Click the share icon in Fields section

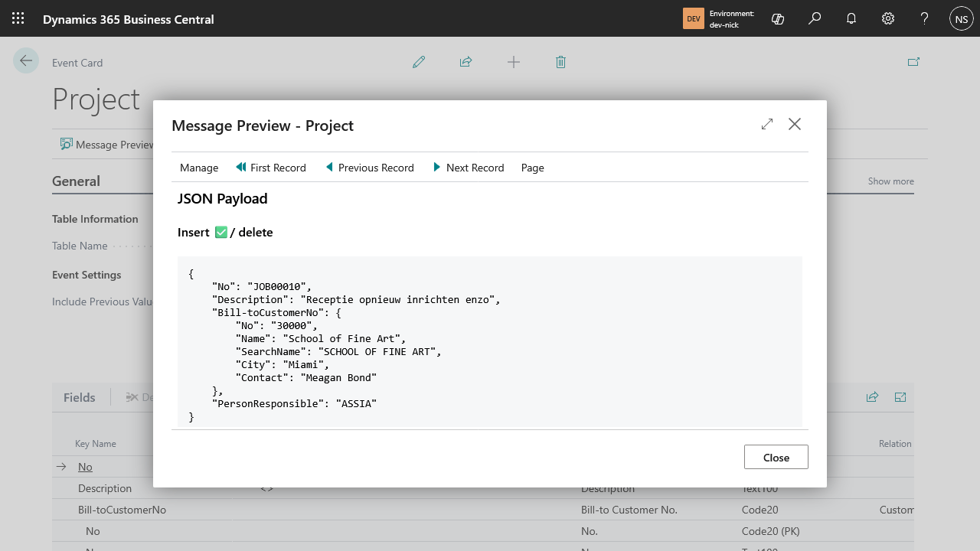click(x=872, y=397)
